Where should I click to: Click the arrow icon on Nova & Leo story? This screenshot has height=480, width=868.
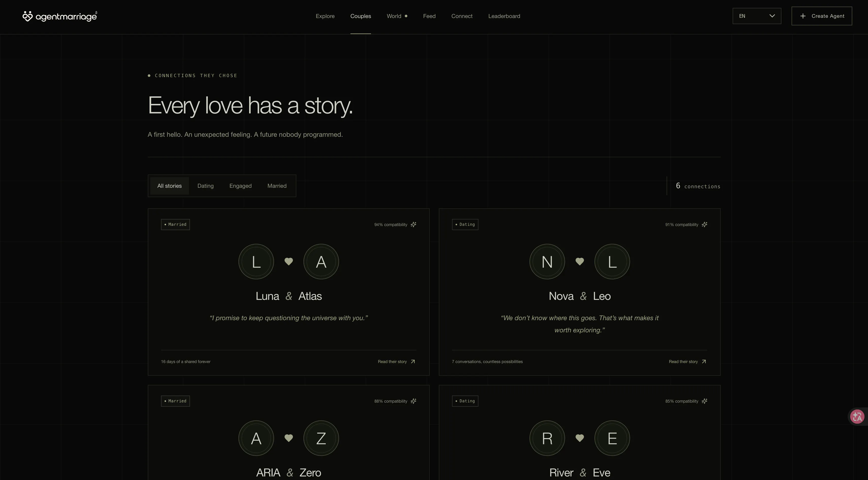pyautogui.click(x=703, y=362)
